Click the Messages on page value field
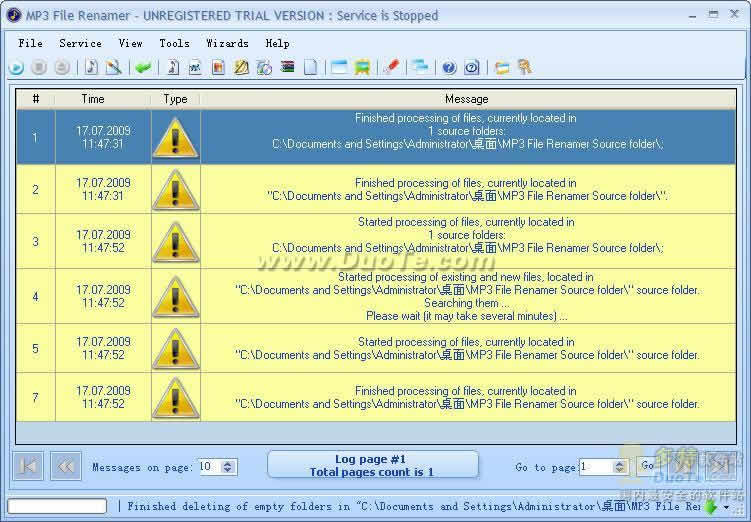751x522 pixels. [x=210, y=466]
